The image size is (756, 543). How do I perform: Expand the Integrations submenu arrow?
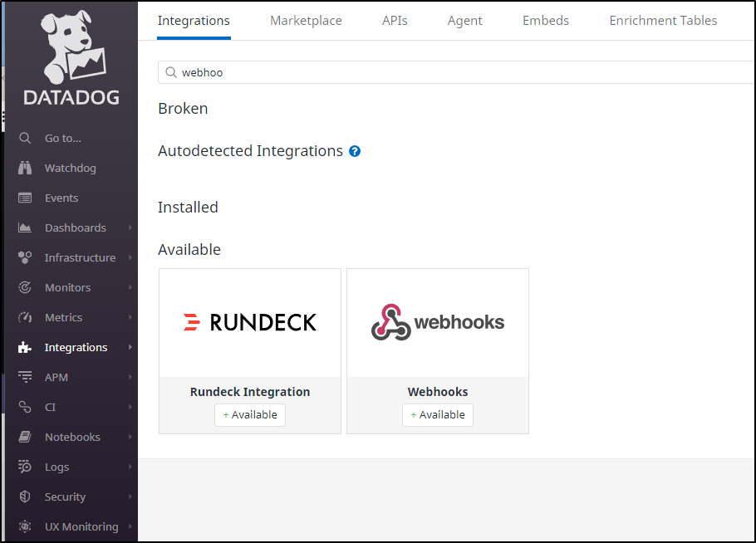[x=130, y=347]
